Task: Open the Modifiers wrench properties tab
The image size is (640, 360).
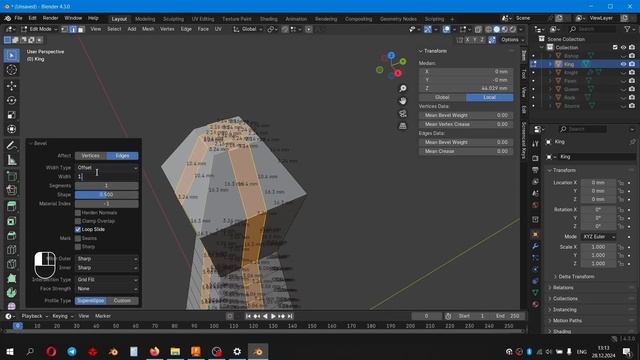Action: click(535, 246)
